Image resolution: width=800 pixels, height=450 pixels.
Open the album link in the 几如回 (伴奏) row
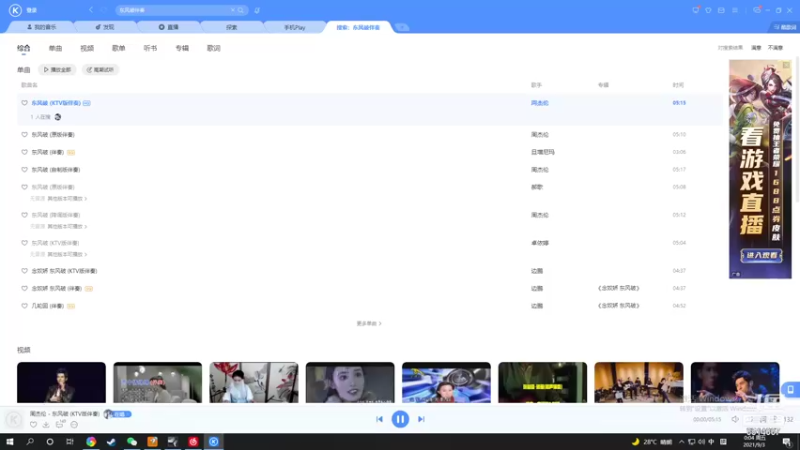click(618, 306)
